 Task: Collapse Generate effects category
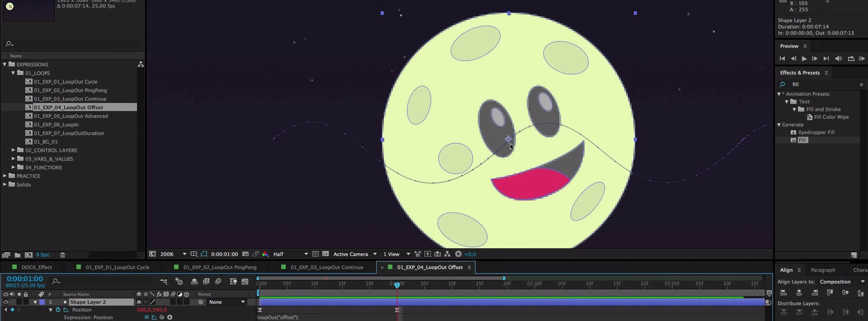coord(779,125)
